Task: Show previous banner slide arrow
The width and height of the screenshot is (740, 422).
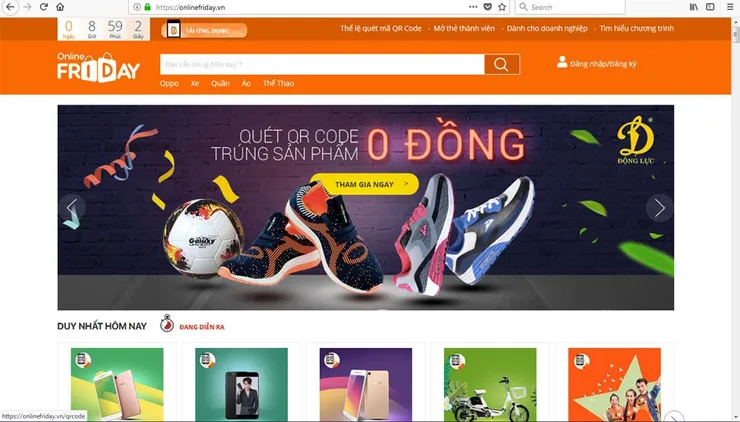Action: pos(72,208)
